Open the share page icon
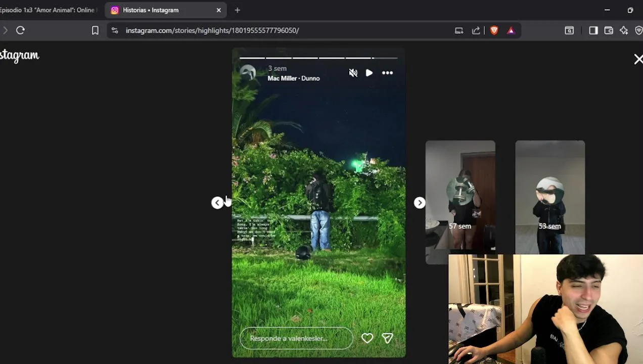The height and width of the screenshot is (364, 643). tap(476, 30)
